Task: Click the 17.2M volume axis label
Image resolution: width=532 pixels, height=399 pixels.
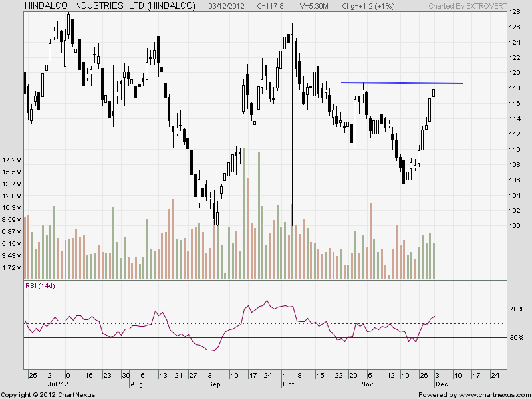Action: 13,160
